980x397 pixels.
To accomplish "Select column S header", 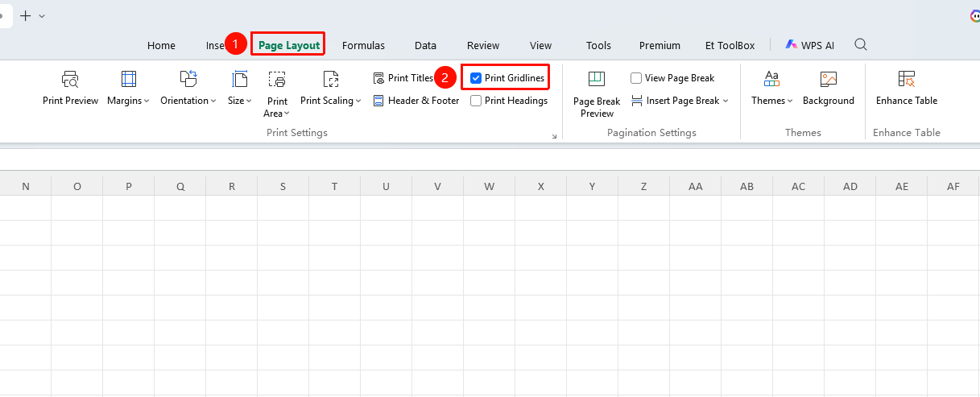I will click(283, 186).
